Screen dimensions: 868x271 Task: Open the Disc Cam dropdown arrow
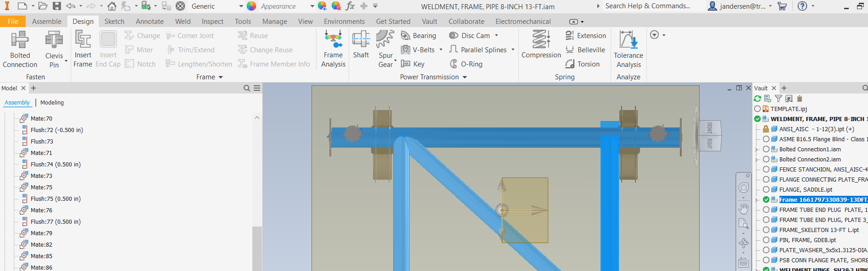496,36
